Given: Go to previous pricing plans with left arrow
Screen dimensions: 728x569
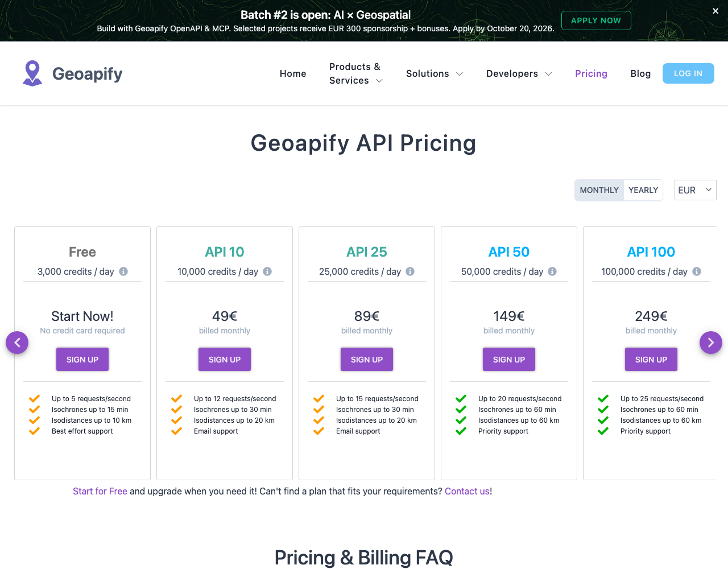Looking at the screenshot, I should pyautogui.click(x=17, y=343).
